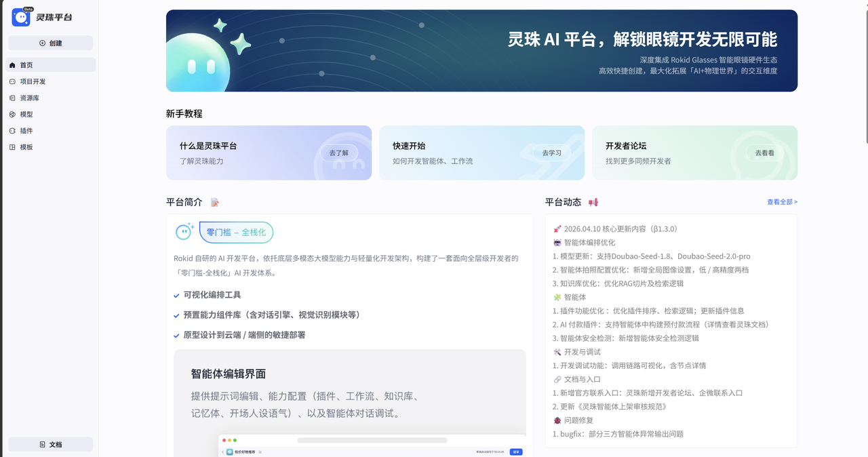Click the 项目开发 chat-bubble icon

point(12,81)
